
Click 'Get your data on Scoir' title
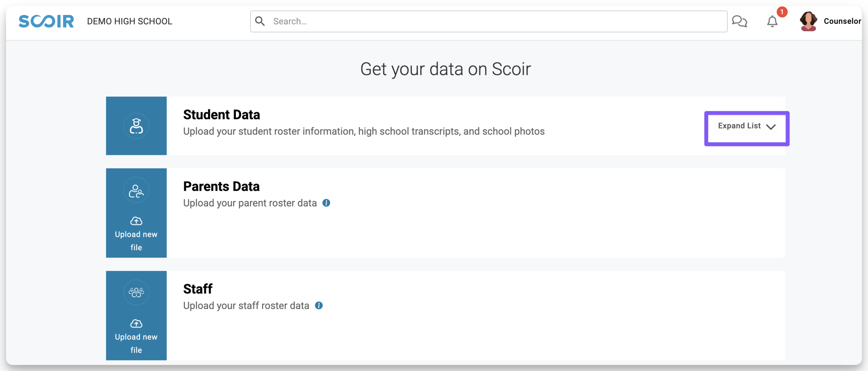[x=445, y=69]
